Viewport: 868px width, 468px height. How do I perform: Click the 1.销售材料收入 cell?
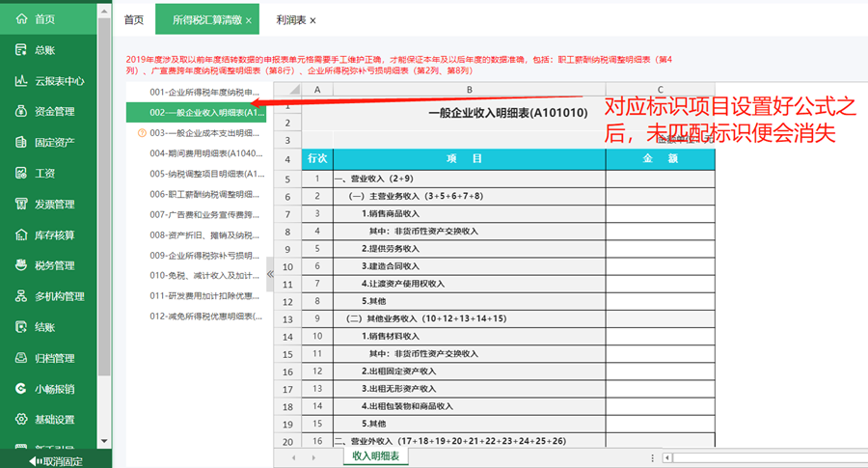point(470,336)
